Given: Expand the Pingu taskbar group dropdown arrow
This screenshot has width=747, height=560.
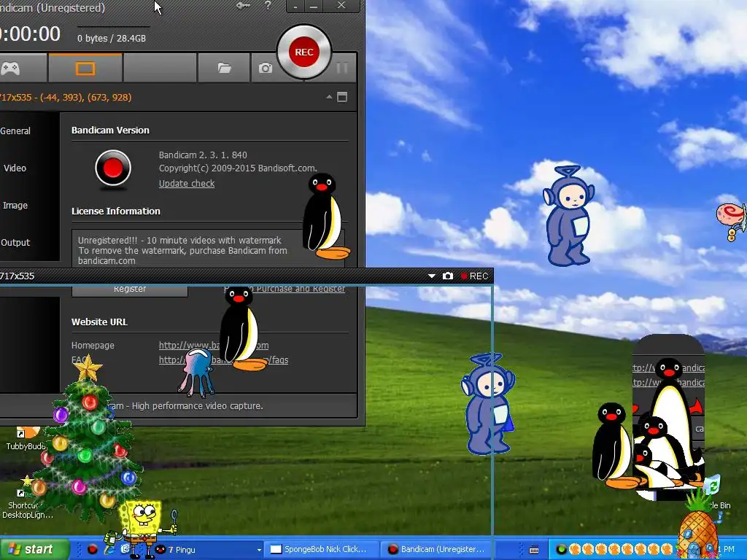Looking at the screenshot, I should pos(259,550).
